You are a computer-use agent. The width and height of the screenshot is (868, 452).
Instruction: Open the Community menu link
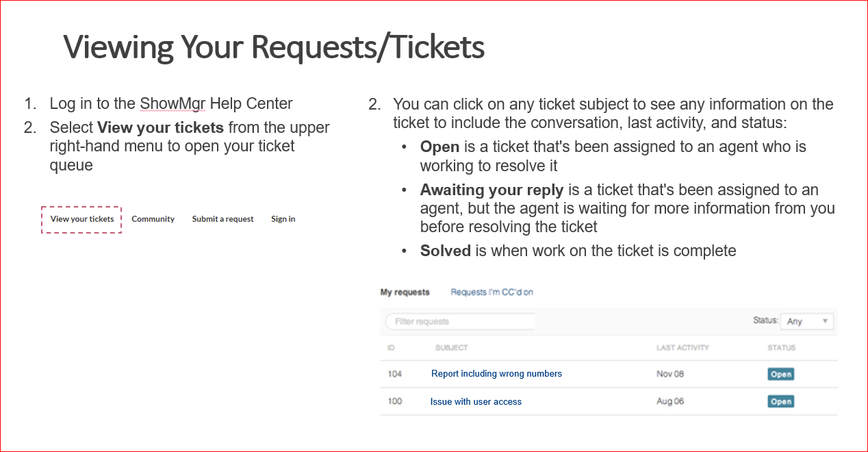pos(153,219)
